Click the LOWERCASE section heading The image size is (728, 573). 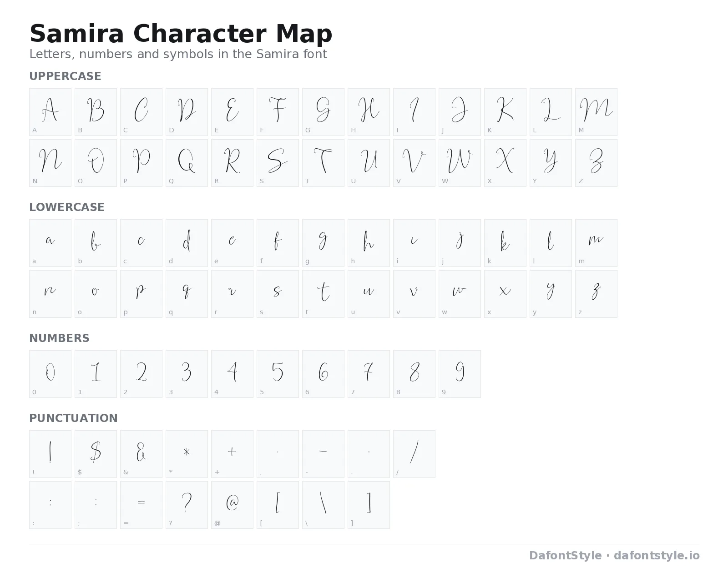[67, 207]
